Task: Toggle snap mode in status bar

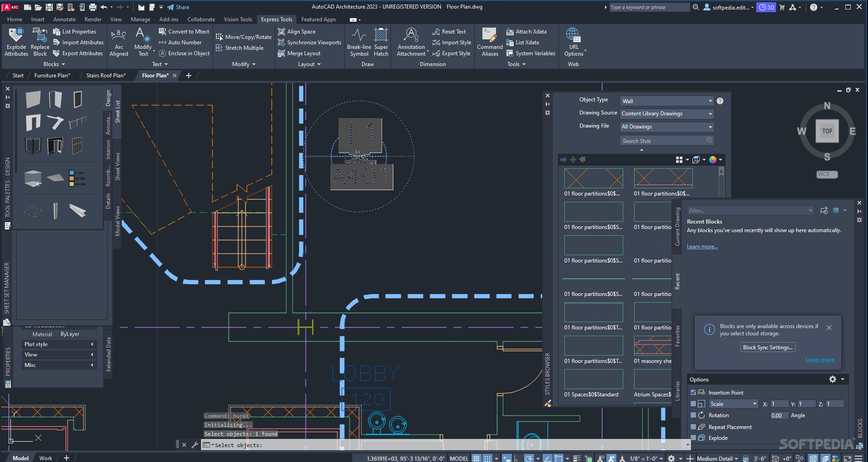Action: point(487,458)
